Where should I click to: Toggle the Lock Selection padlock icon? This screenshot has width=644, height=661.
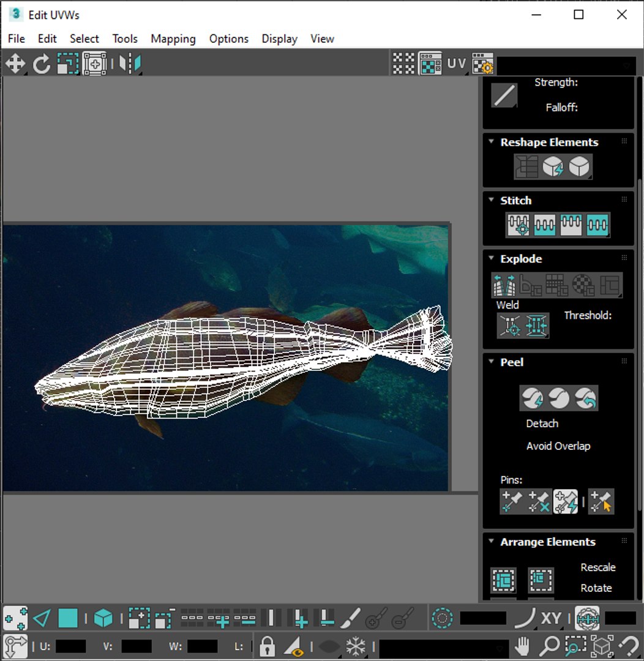(267, 646)
